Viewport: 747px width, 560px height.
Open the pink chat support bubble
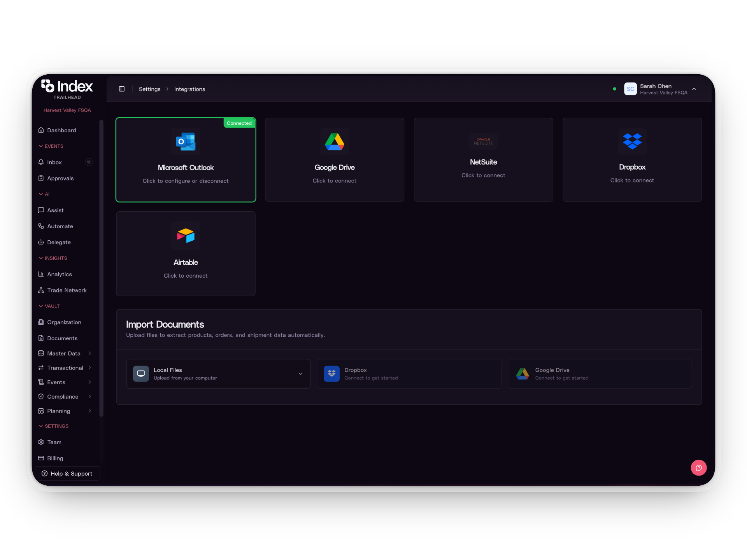(699, 467)
